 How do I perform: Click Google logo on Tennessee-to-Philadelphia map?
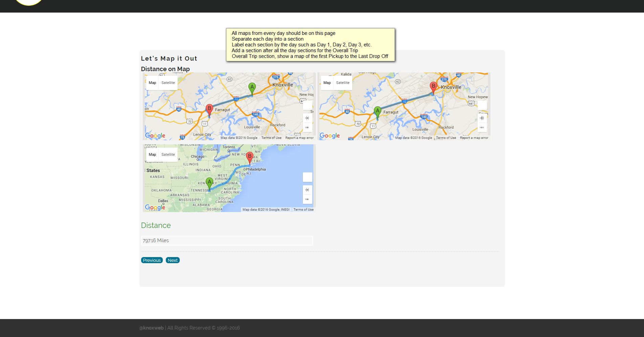click(155, 207)
